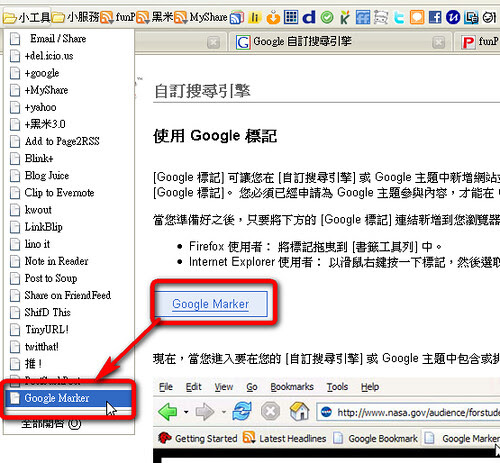
Task: Click the blue 'ff' FriendFeed bookmark icon
Action: click(363, 17)
